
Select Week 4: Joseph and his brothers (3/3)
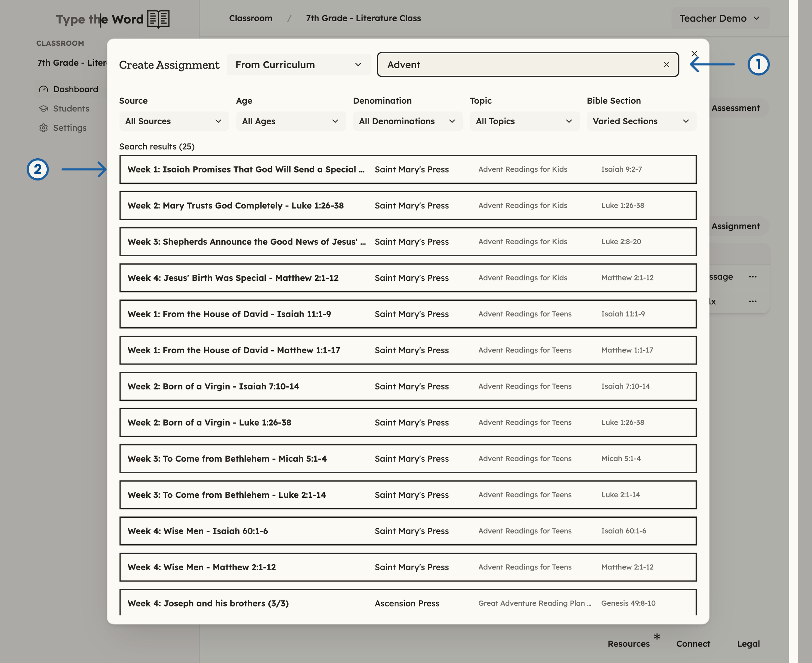pos(408,602)
